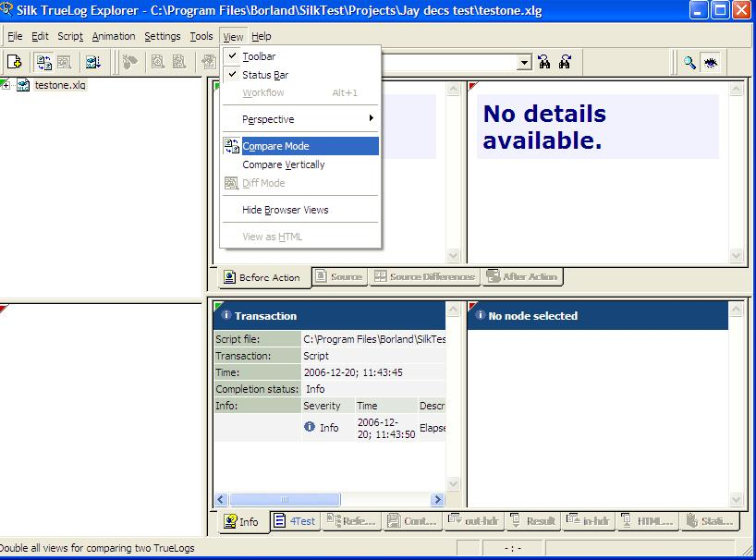Open the Script menu
Viewport: 756px width, 560px height.
70,36
